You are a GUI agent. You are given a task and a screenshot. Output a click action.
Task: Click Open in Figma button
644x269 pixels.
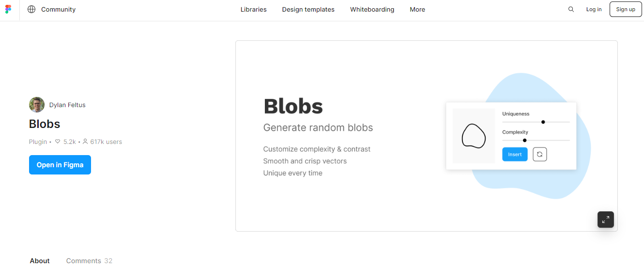pyautogui.click(x=60, y=165)
